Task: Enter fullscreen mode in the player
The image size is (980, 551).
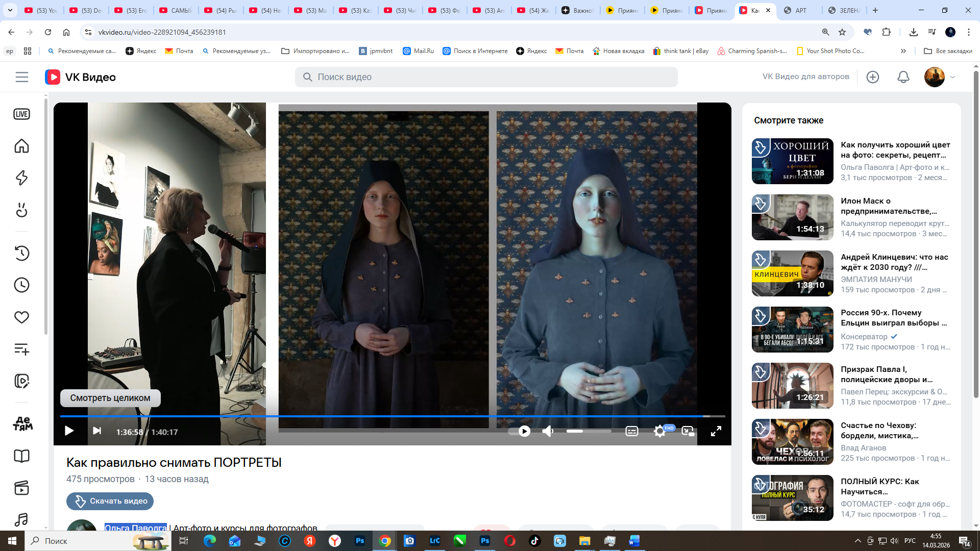Action: (x=716, y=432)
